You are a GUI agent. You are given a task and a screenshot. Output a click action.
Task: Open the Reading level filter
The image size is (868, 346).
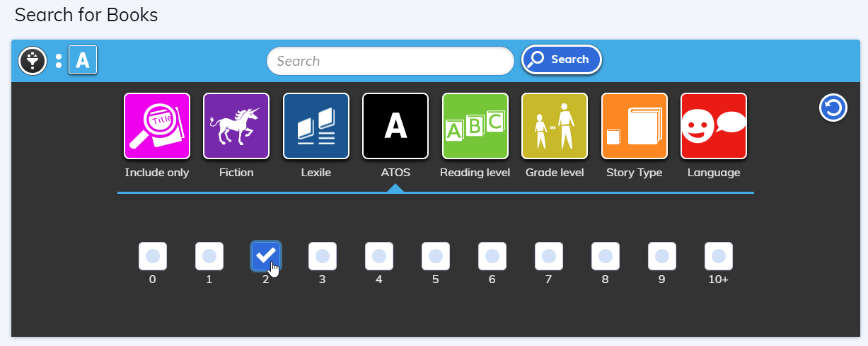[x=475, y=126]
